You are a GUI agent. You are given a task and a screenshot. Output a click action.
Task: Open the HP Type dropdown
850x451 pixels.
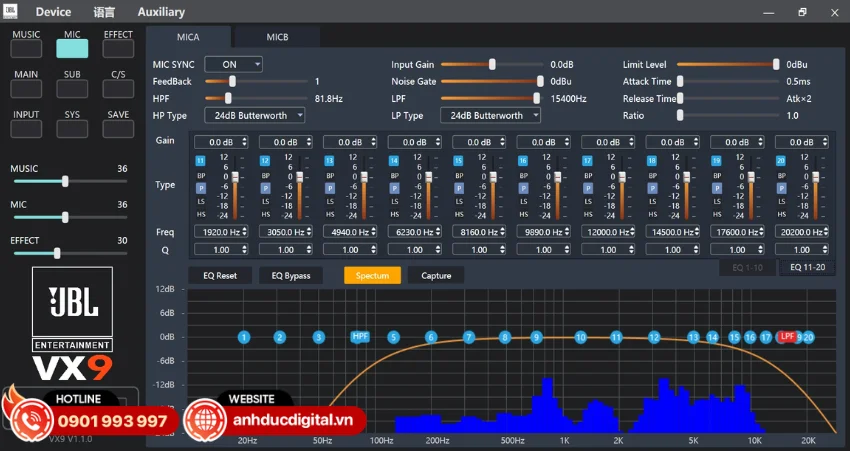254,115
